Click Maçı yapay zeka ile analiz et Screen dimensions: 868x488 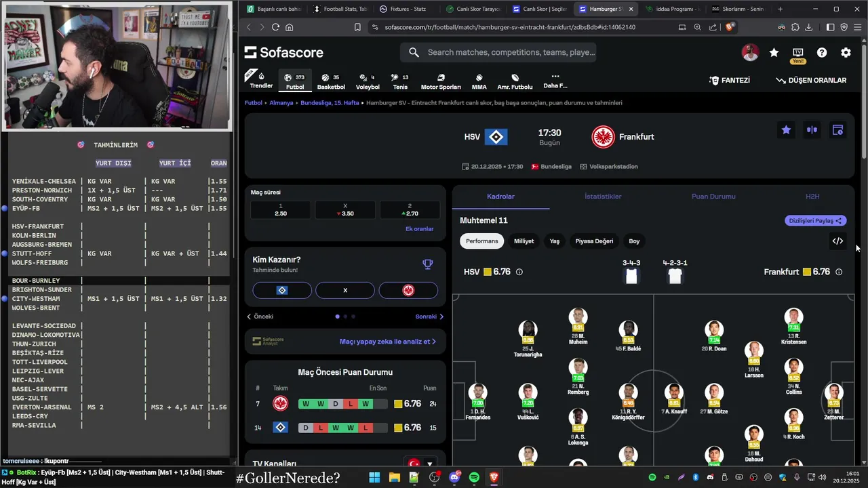[x=387, y=342]
